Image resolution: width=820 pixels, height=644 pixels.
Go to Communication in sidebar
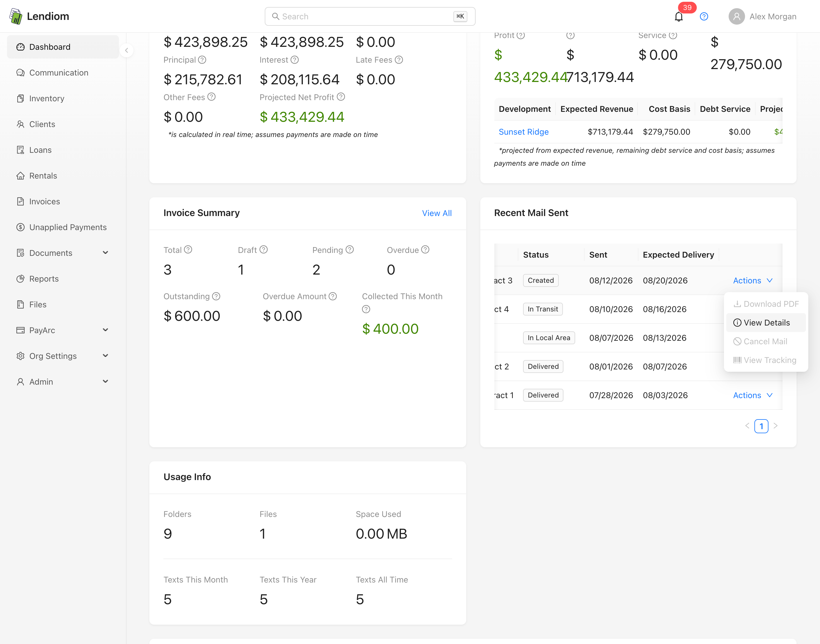tap(63, 73)
